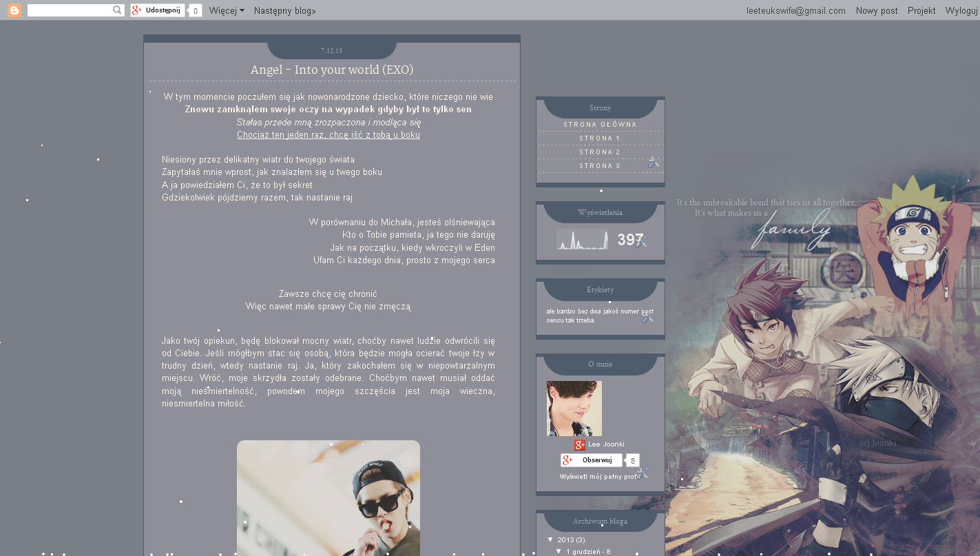Go to Następny blog
The height and width of the screenshot is (556, 980).
coord(284,10)
